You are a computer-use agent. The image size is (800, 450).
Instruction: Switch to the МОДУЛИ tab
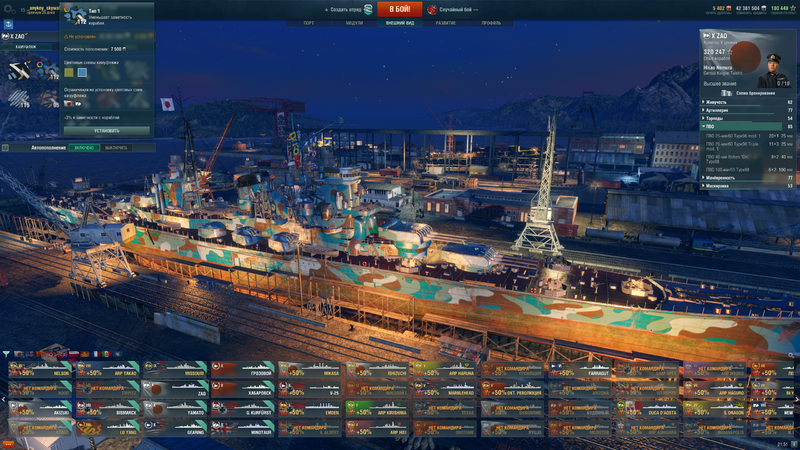354,23
